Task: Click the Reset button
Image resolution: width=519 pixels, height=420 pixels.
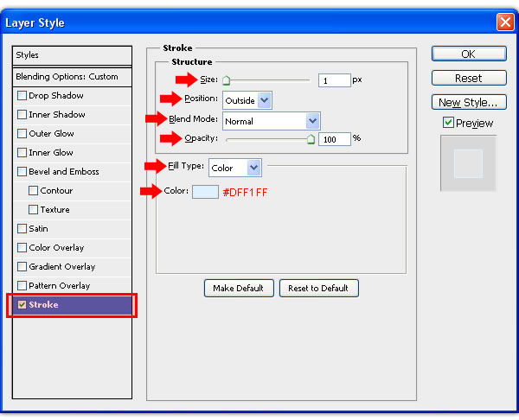Action: pos(469,78)
